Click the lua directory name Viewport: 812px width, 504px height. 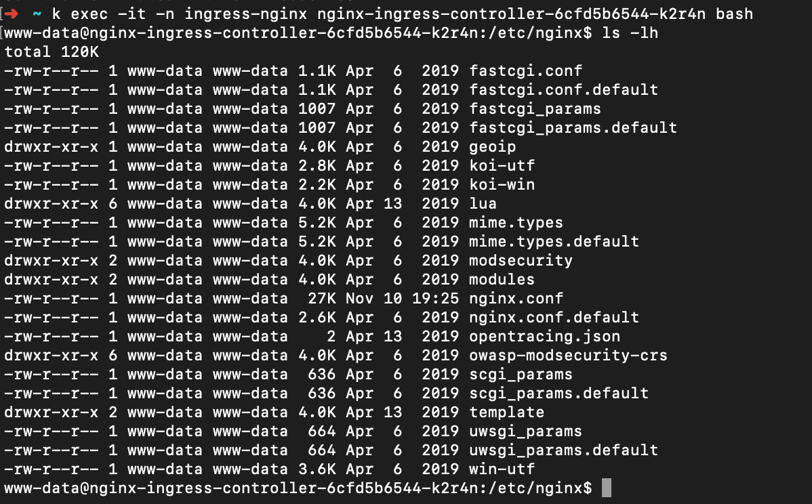tap(483, 203)
